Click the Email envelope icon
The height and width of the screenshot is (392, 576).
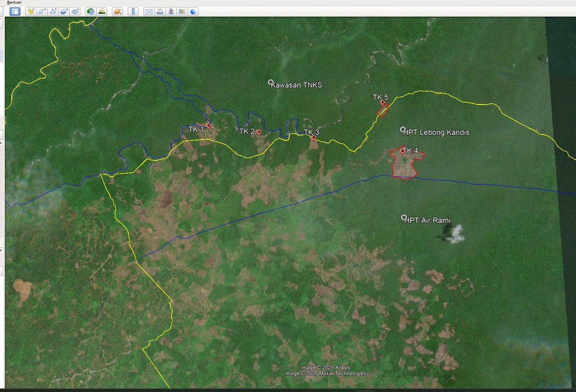tap(148, 12)
